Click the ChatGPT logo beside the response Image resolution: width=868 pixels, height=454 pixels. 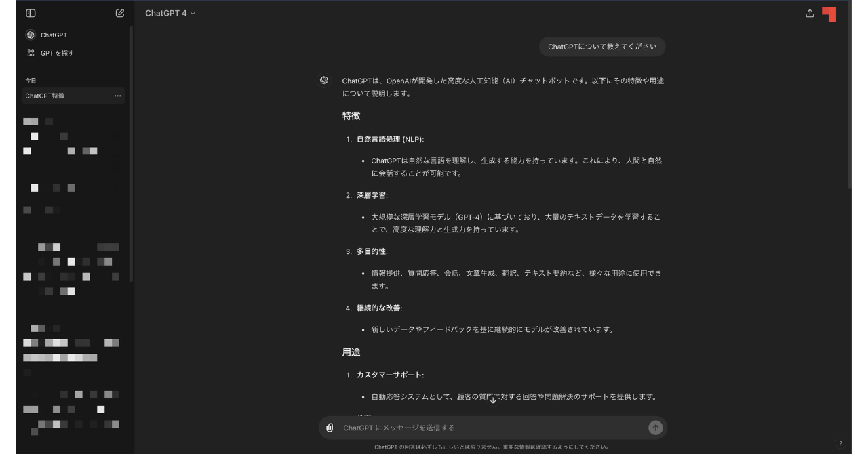tap(325, 80)
